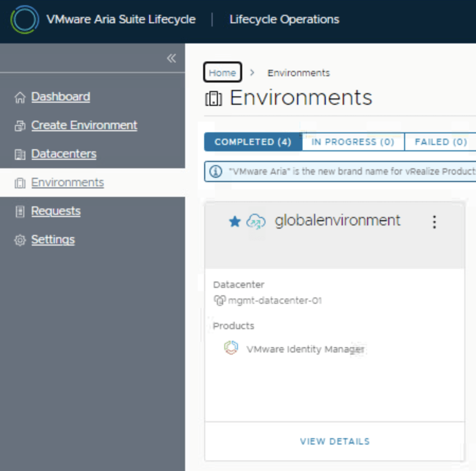Select the Completed (4) tab
Screen dimensions: 476x471
[x=253, y=142]
